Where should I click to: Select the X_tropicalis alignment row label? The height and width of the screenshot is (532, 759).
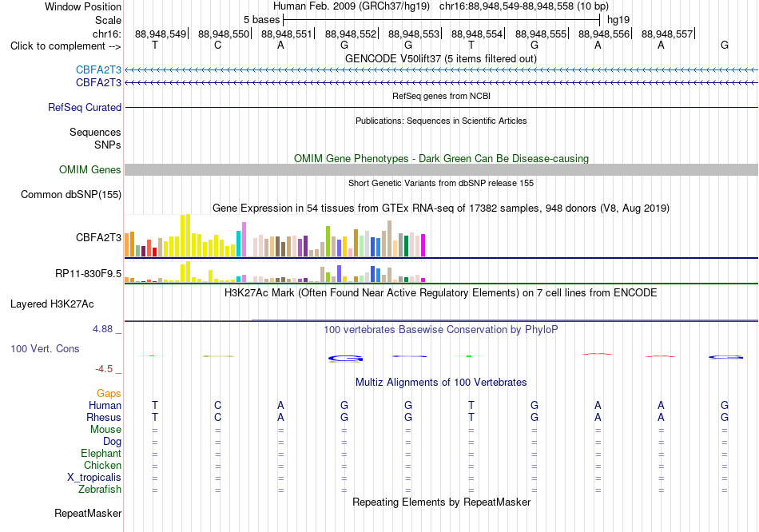(x=94, y=478)
